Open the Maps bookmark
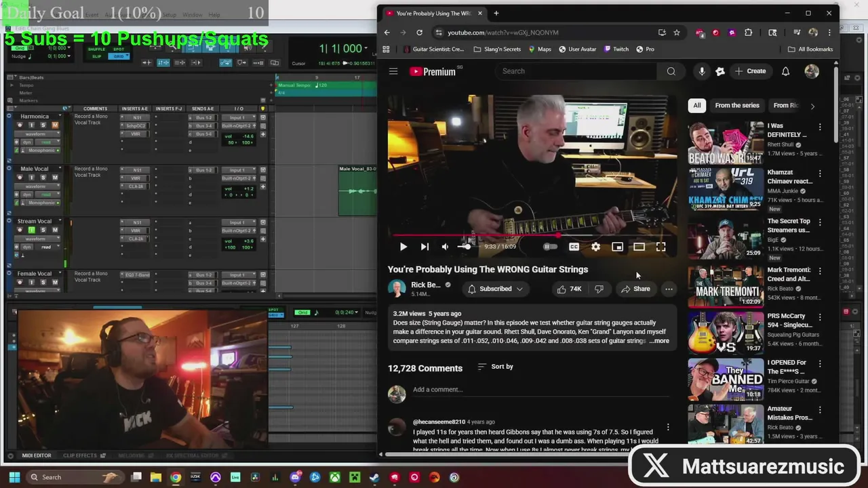Viewport: 868px width, 488px height. (x=539, y=49)
